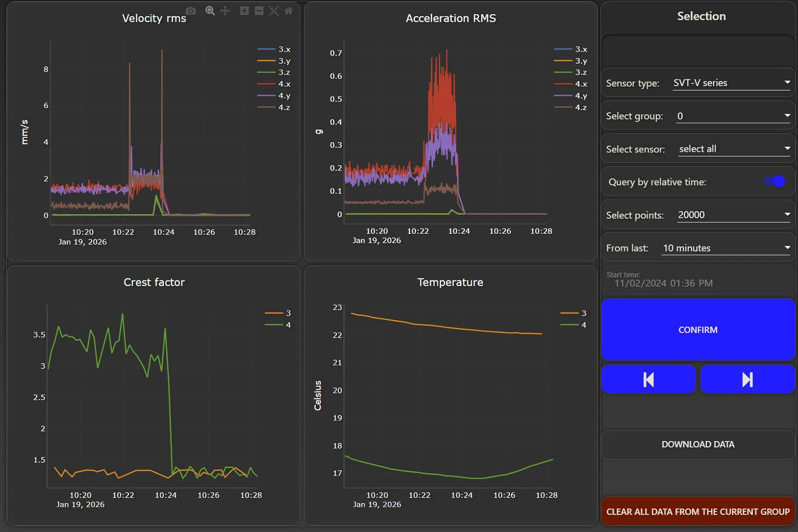The height and width of the screenshot is (532, 798).
Task: Open the Select points dropdown showing 20000
Action: click(733, 215)
